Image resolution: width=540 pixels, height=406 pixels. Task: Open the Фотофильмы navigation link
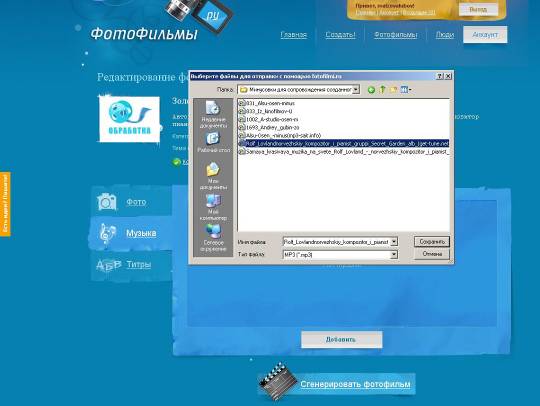tap(396, 35)
